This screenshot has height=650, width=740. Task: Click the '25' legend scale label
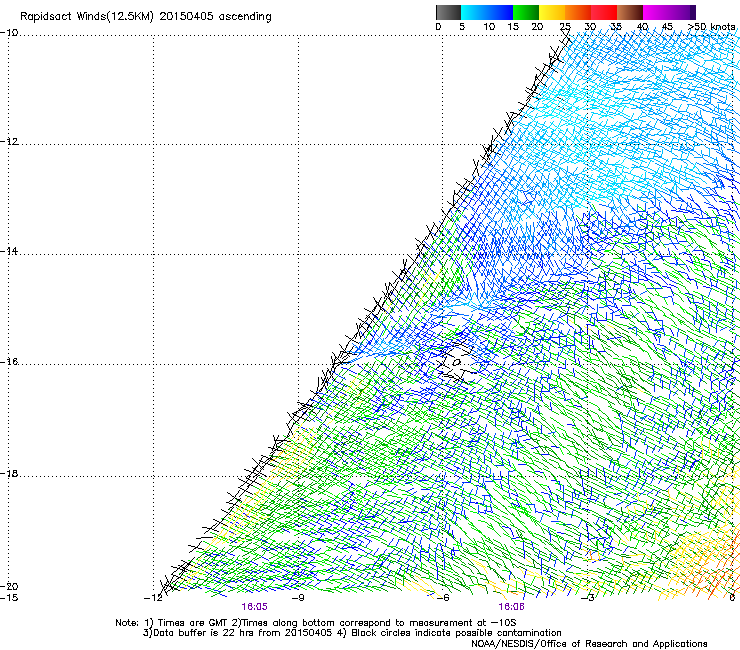pos(565,26)
